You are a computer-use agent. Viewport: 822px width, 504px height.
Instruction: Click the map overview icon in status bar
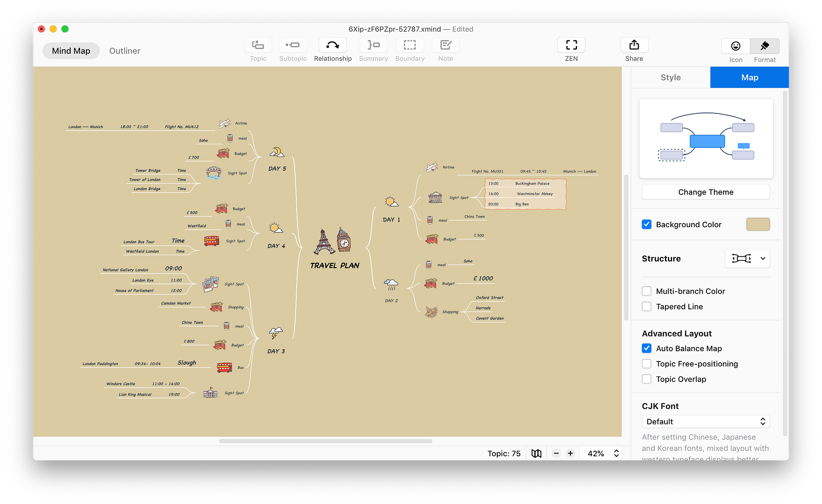536,453
